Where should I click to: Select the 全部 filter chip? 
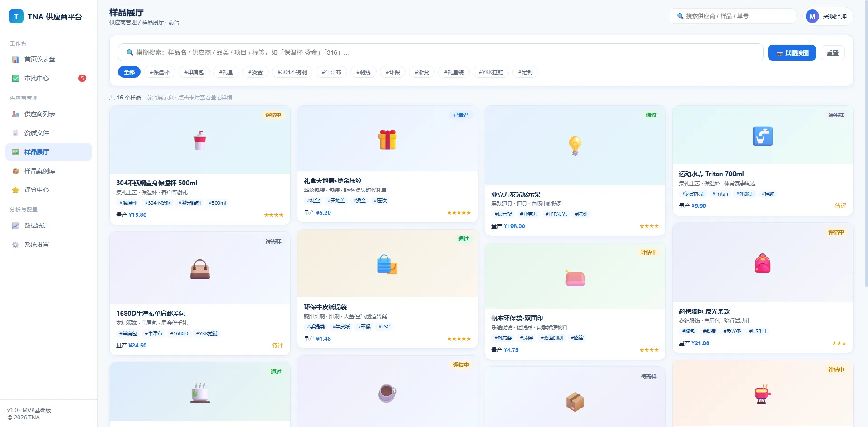(129, 72)
